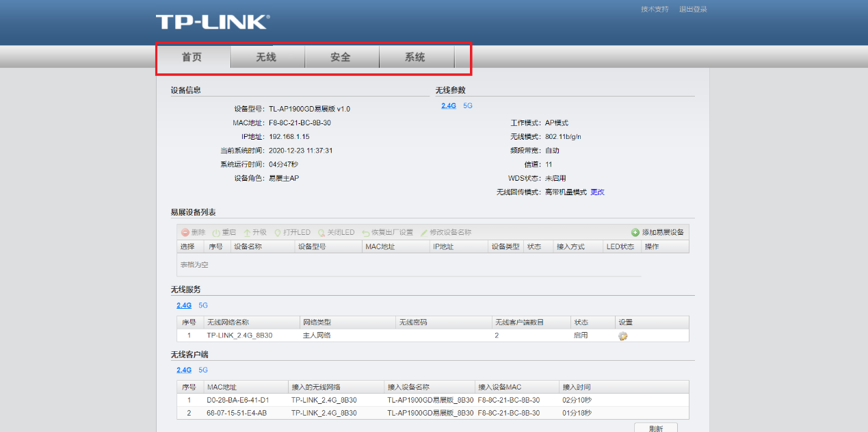Click the 退出登录 link
This screenshot has width=868, height=432.
point(693,10)
